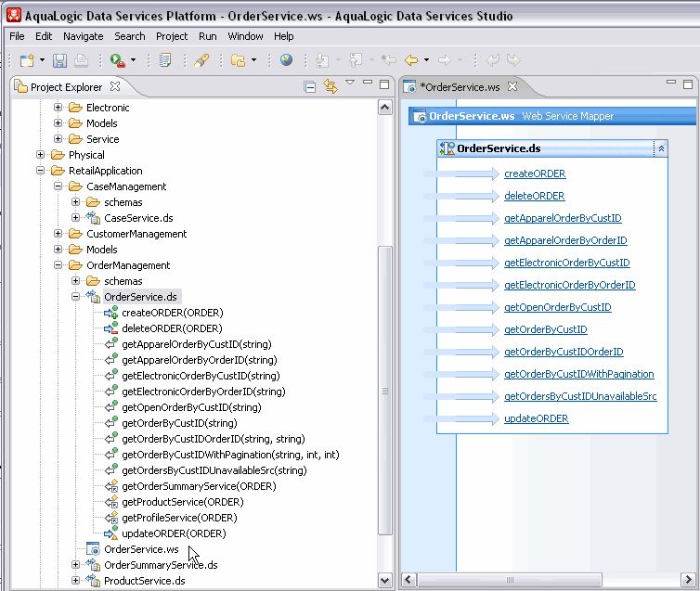Select getOrderSummaryService(ORDER) tree item

199,486
